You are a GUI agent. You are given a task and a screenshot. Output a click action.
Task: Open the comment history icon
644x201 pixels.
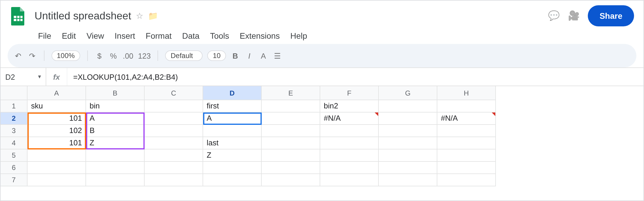click(x=554, y=16)
